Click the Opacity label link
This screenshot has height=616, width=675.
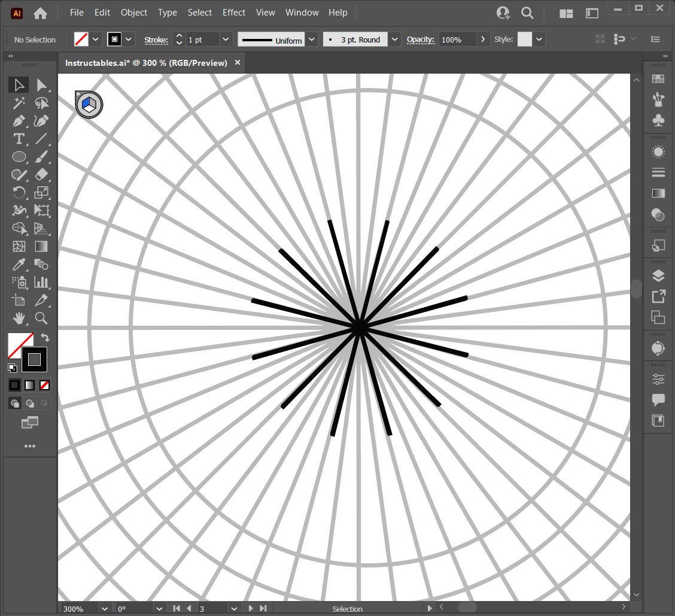(420, 40)
